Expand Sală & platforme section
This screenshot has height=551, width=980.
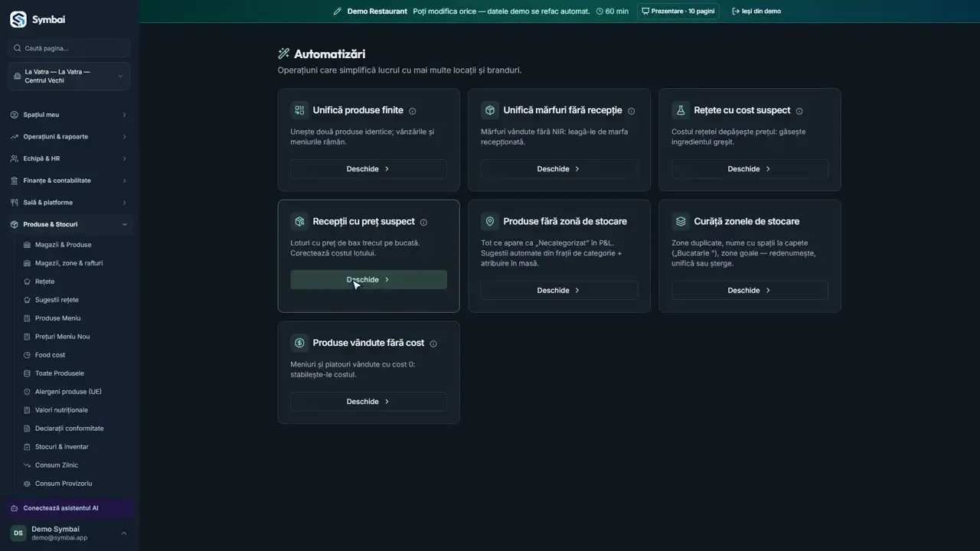[69, 203]
